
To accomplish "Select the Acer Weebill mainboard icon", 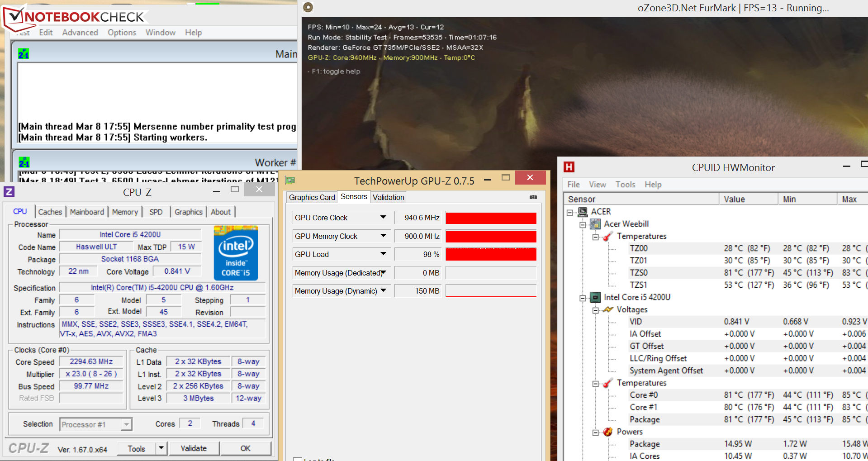I will pyautogui.click(x=595, y=223).
